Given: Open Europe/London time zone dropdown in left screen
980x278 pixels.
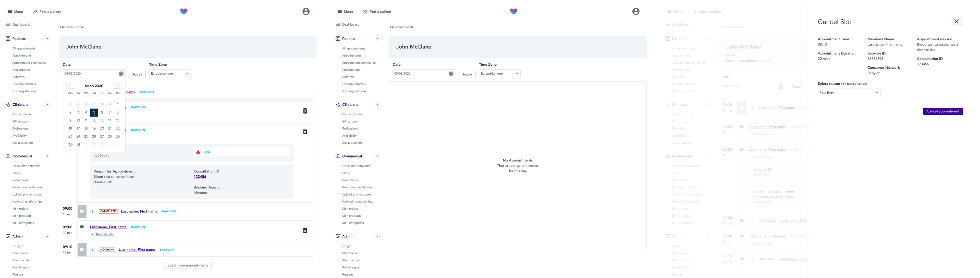Looking at the screenshot, I should (x=170, y=74).
